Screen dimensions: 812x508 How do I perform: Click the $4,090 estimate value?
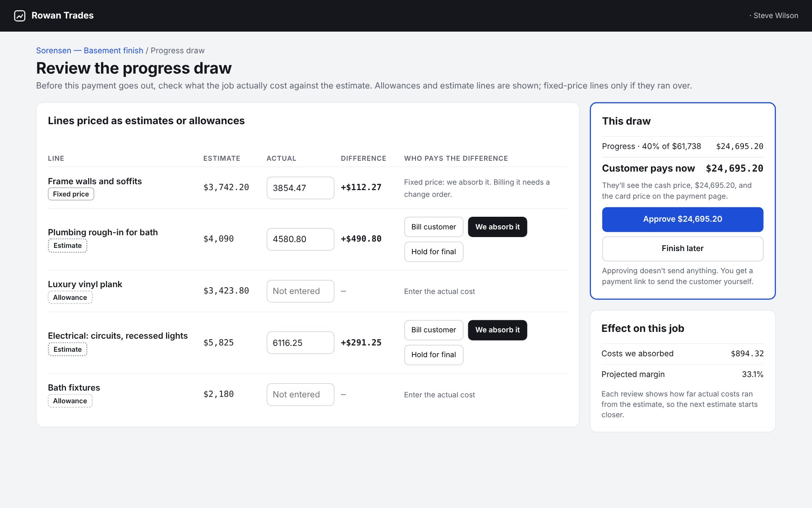tap(218, 239)
